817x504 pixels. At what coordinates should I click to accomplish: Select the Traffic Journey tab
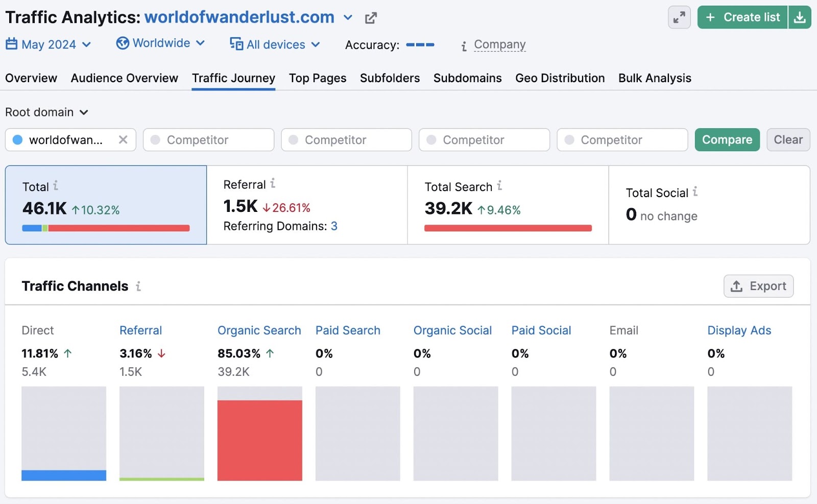coord(233,78)
